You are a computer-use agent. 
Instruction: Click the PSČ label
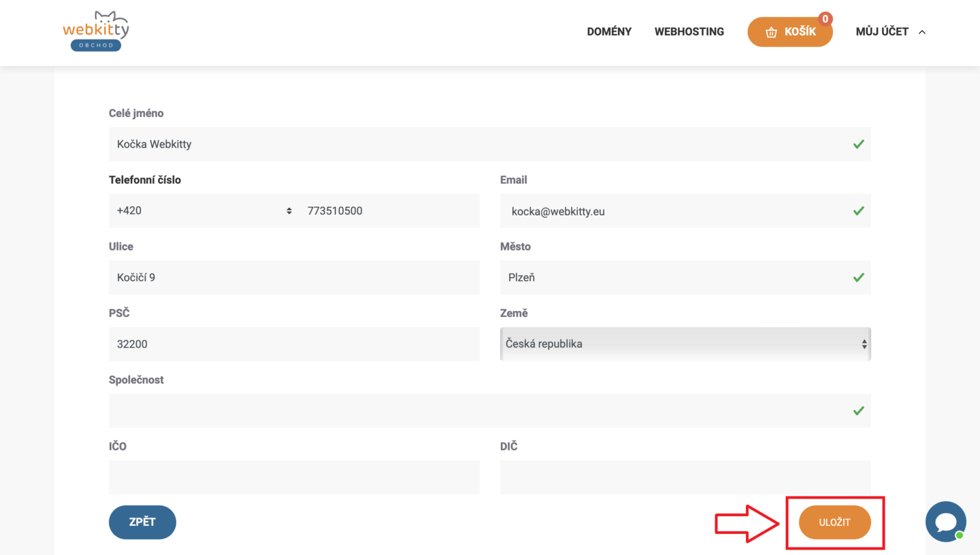click(119, 314)
